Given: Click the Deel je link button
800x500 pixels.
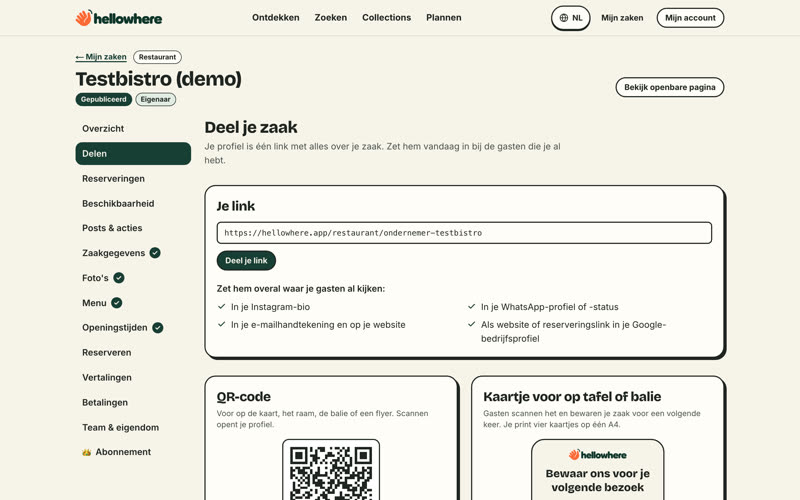Looking at the screenshot, I should click(246, 261).
